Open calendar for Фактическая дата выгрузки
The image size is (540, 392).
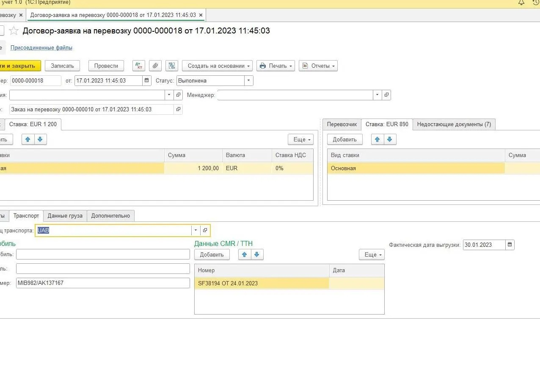click(x=510, y=245)
